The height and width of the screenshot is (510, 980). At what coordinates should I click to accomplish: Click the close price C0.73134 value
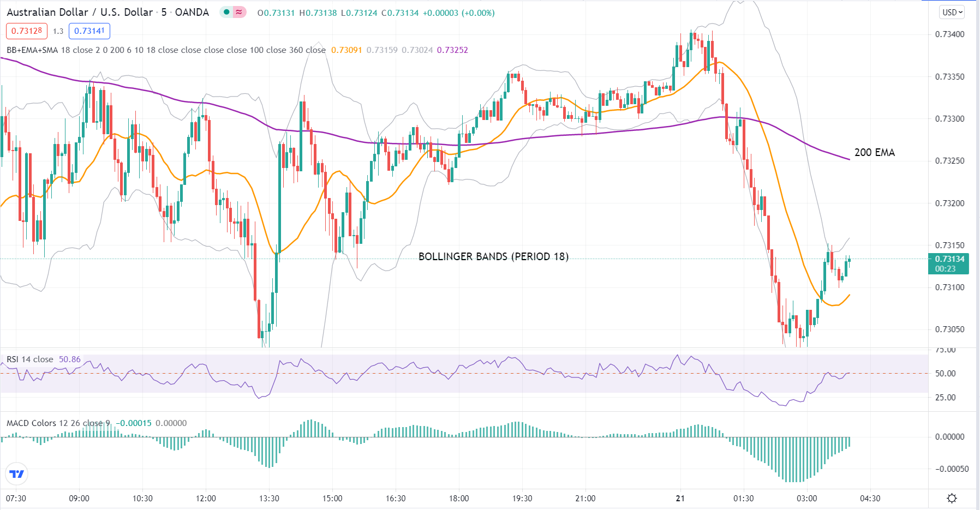click(x=400, y=13)
